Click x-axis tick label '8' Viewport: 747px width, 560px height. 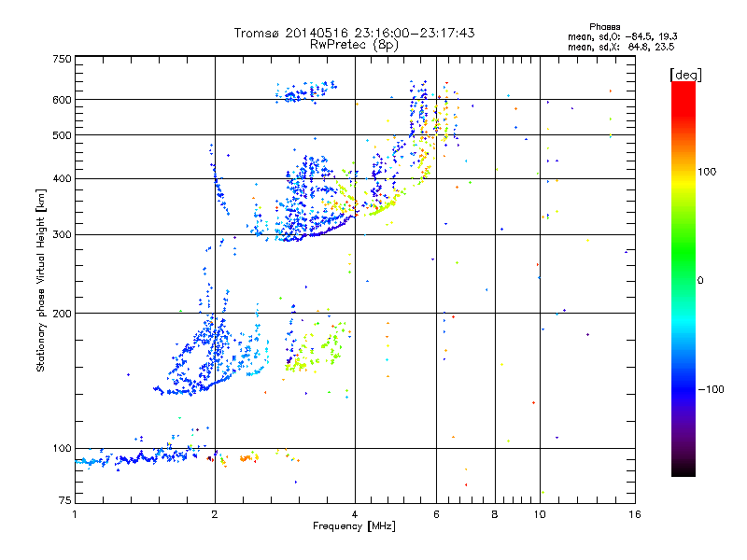pos(495,514)
